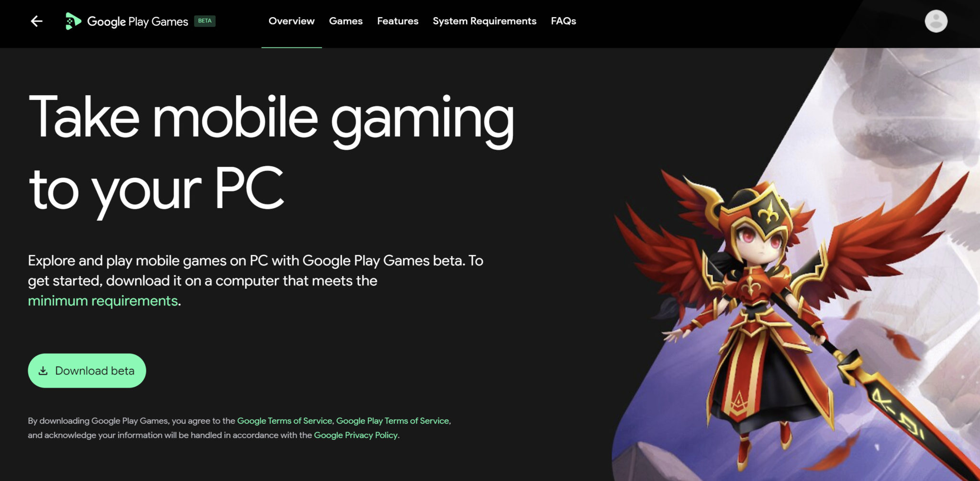Click the 'Explore and play mobile games' paragraph

pyautogui.click(x=256, y=280)
